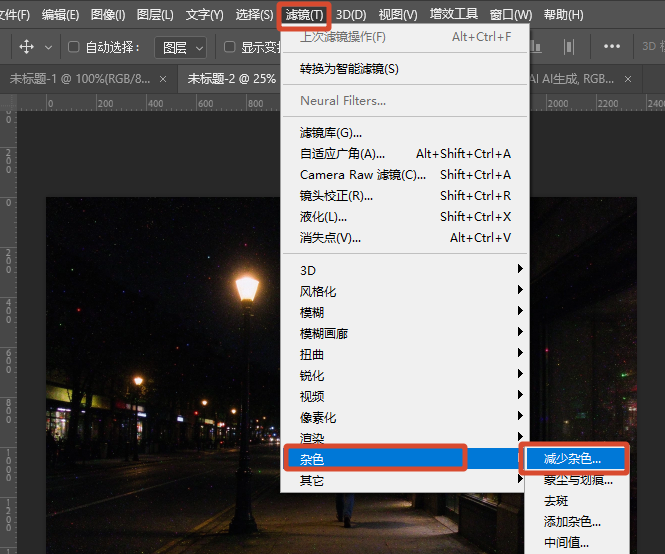Open the 增效工具 menu
Screen dimensions: 665x554
click(x=453, y=14)
